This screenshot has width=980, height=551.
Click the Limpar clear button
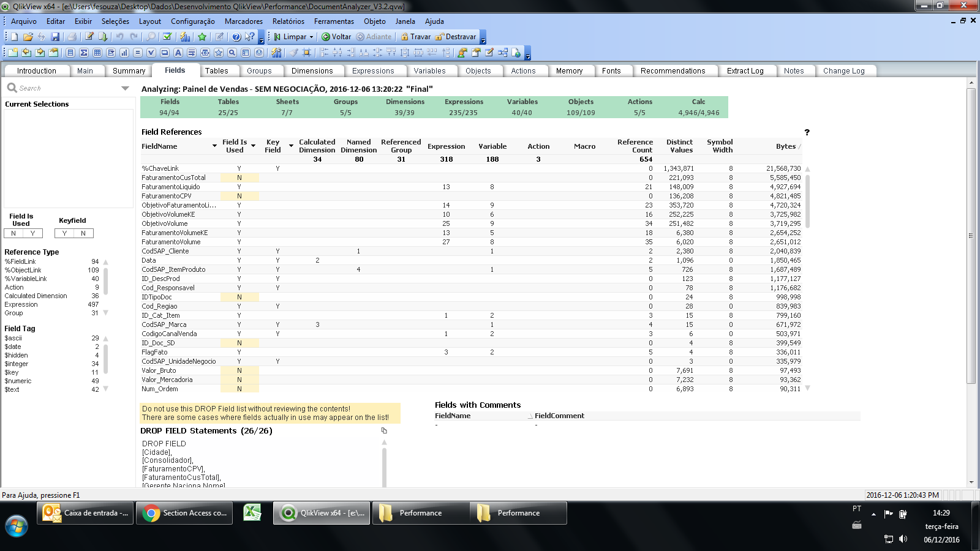[x=290, y=37]
